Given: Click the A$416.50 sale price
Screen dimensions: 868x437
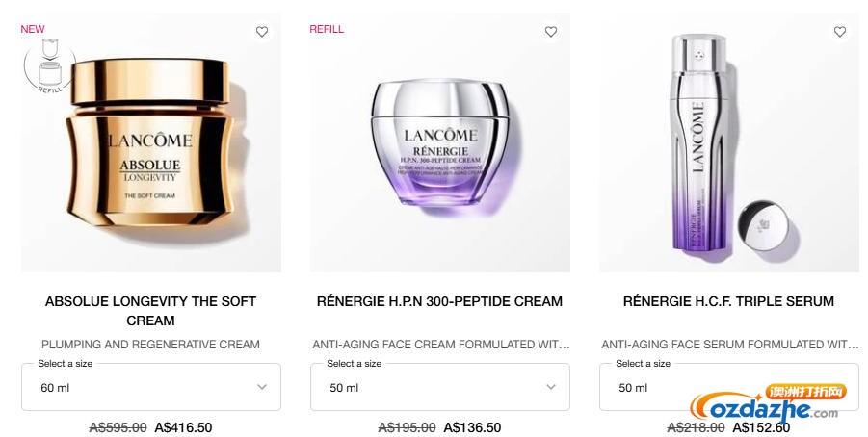Looking at the screenshot, I should [183, 427].
